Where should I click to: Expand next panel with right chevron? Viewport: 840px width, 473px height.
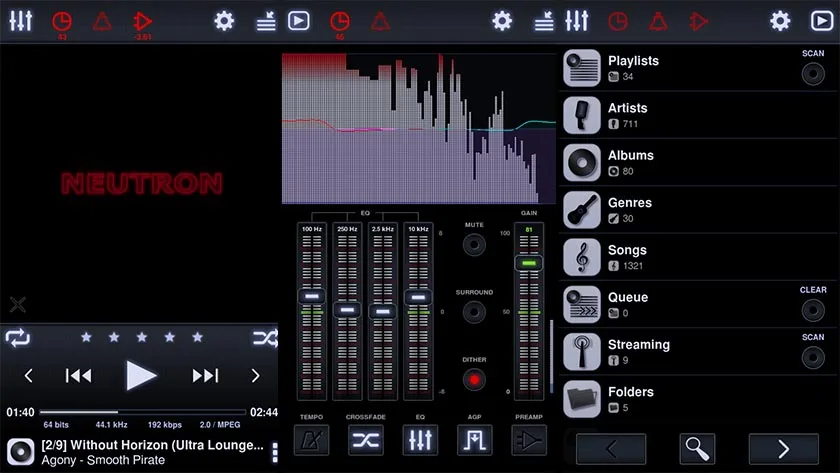(256, 376)
